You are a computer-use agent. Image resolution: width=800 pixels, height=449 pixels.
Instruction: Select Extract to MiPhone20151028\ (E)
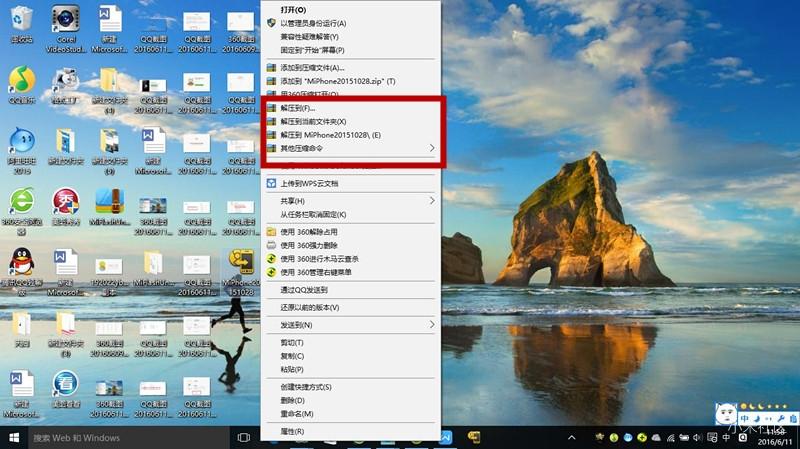pos(350,135)
